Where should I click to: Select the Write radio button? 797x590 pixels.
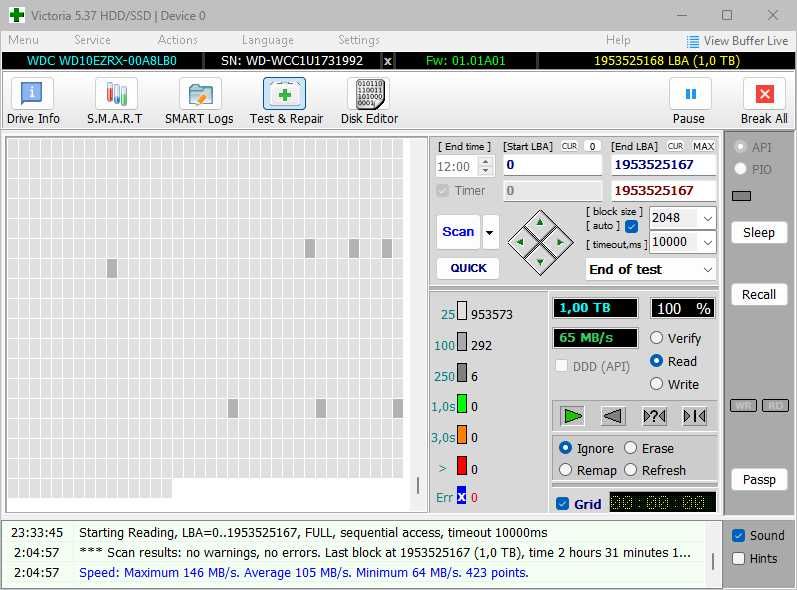pos(656,383)
